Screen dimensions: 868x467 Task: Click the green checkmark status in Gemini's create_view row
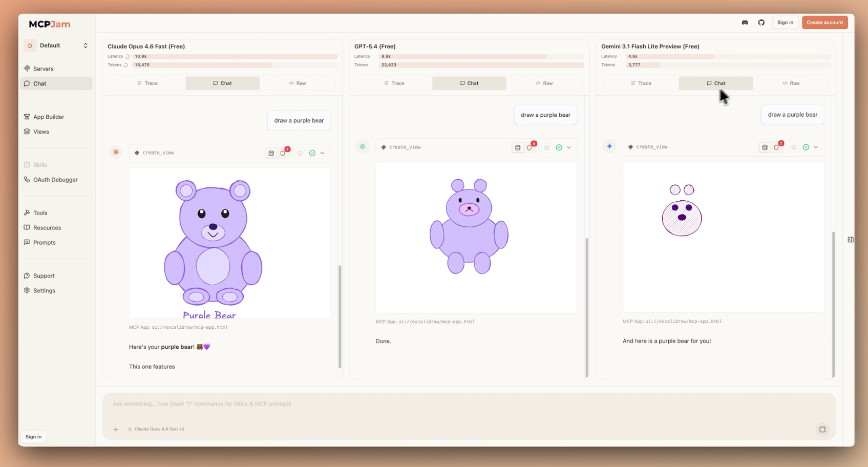pos(806,147)
